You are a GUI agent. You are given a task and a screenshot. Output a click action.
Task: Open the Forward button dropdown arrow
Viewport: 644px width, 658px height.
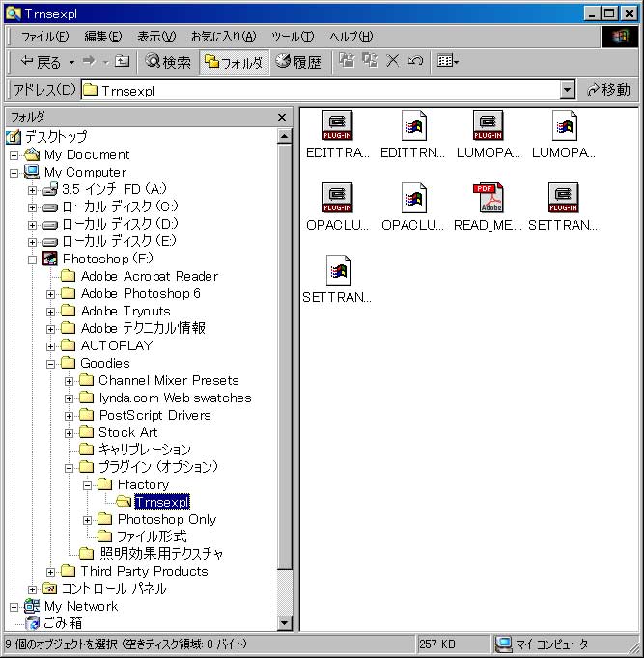point(106,62)
